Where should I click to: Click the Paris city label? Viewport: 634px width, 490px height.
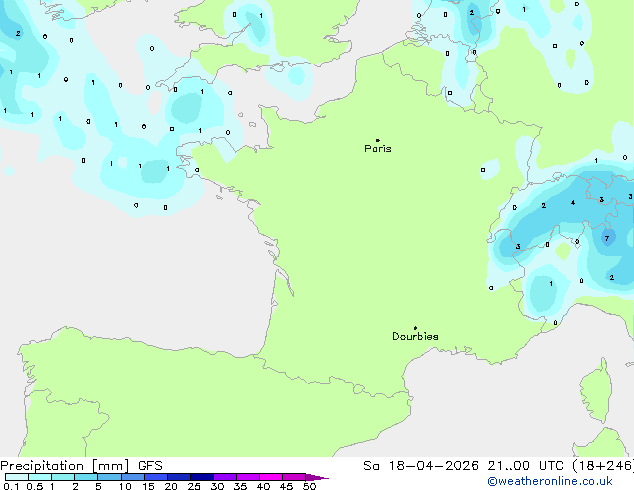pyautogui.click(x=378, y=149)
